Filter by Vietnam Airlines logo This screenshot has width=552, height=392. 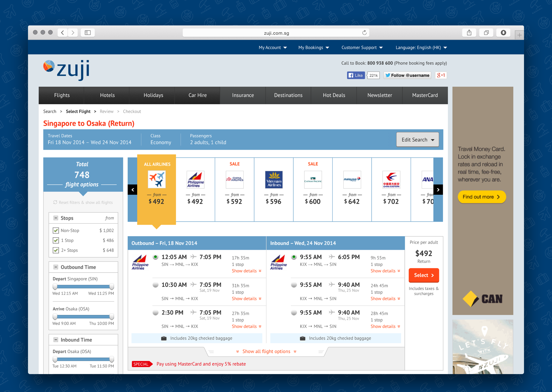tap(274, 179)
